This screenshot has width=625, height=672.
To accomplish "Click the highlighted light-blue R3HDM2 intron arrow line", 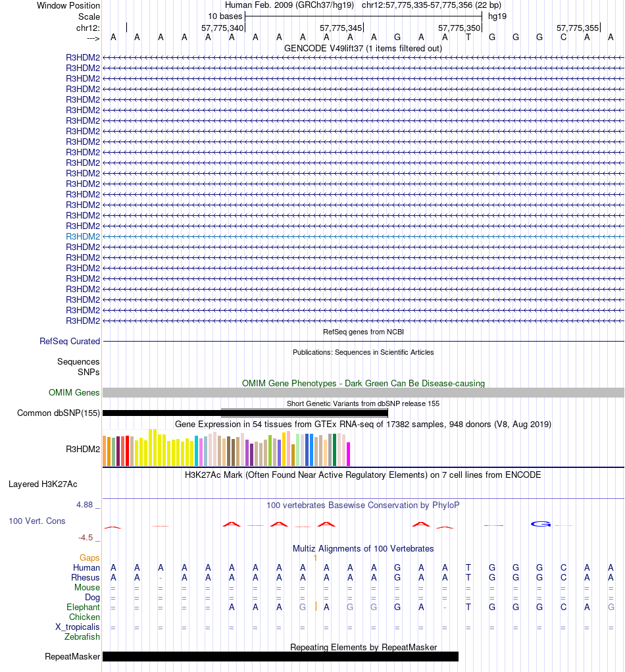I will click(363, 236).
